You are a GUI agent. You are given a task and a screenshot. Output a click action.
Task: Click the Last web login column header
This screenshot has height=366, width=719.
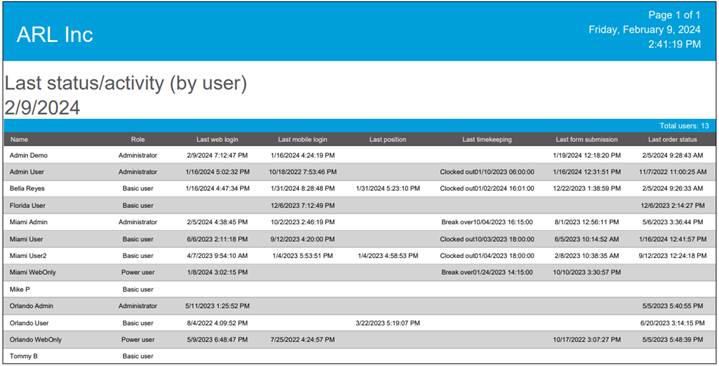(217, 139)
